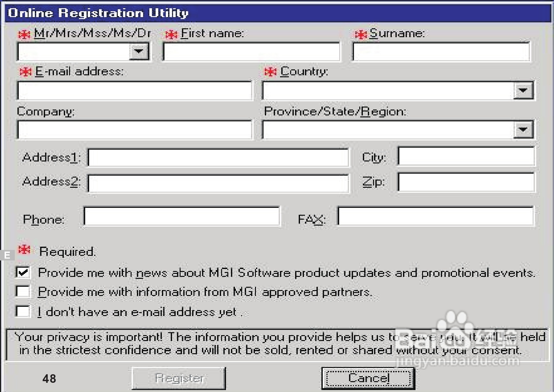The image size is (554, 392).
Task: Click the Address2 input field
Action: point(218,183)
